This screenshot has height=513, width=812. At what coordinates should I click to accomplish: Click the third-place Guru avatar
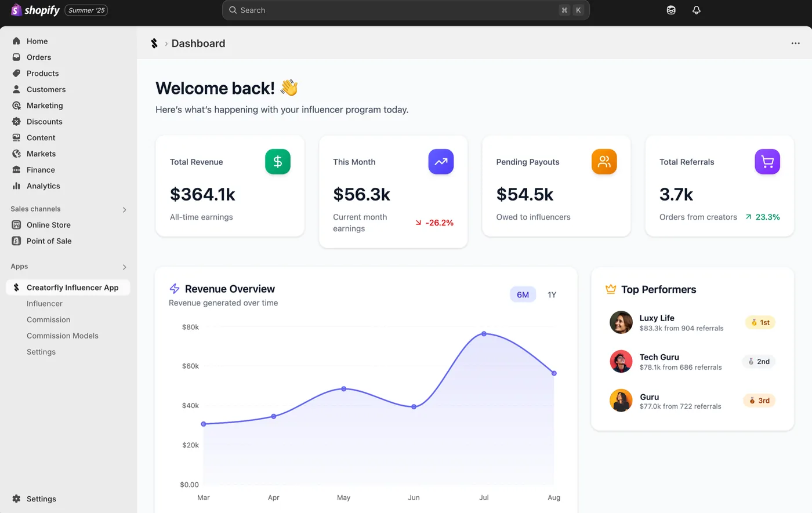tap(621, 401)
